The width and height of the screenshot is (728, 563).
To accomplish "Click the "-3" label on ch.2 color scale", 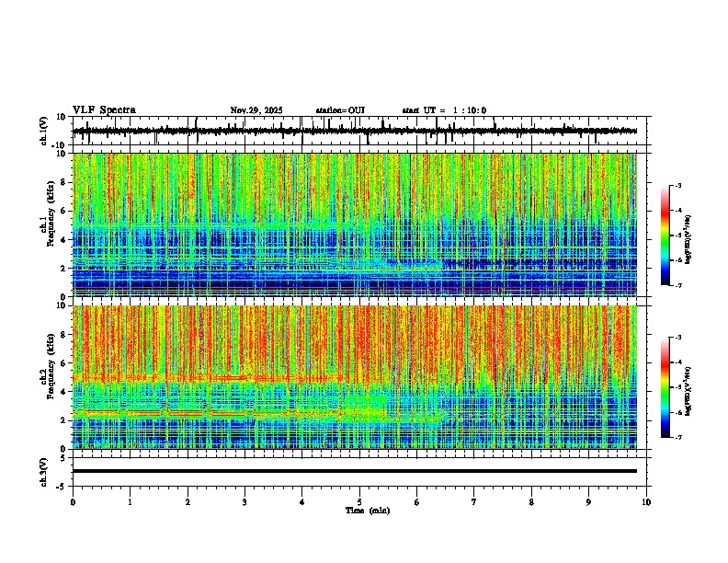I will coord(678,338).
